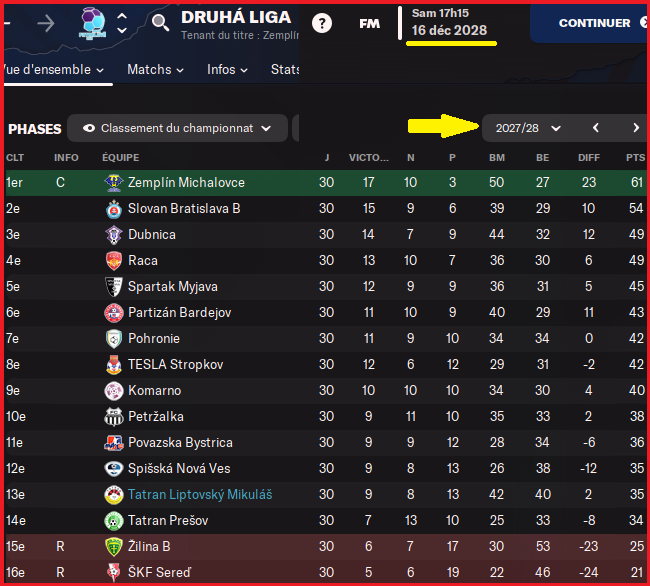Open the Classement du championnat view dropdown

[177, 128]
